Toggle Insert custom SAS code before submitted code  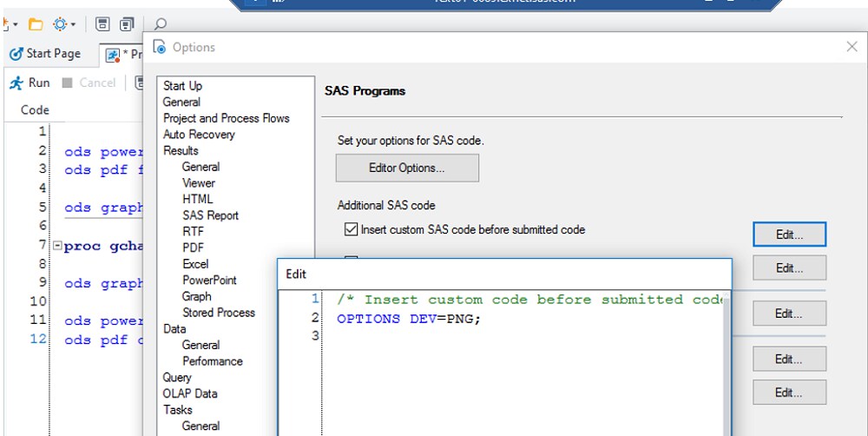[351, 229]
